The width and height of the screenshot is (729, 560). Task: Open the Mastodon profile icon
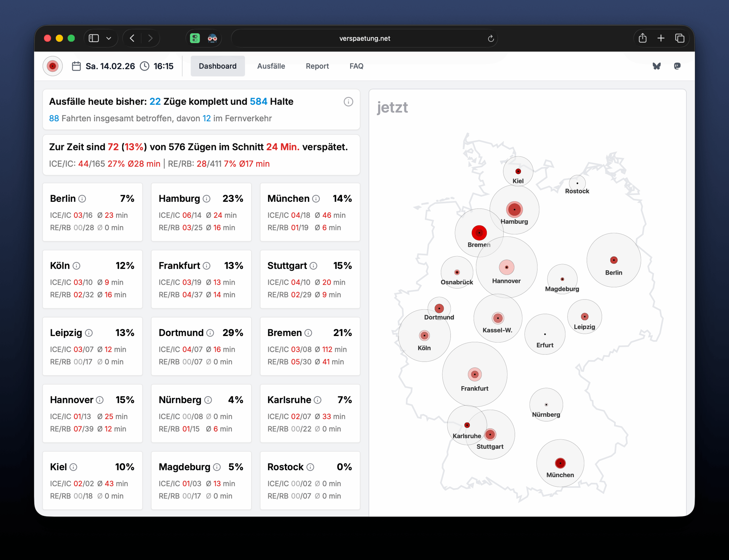coord(677,66)
